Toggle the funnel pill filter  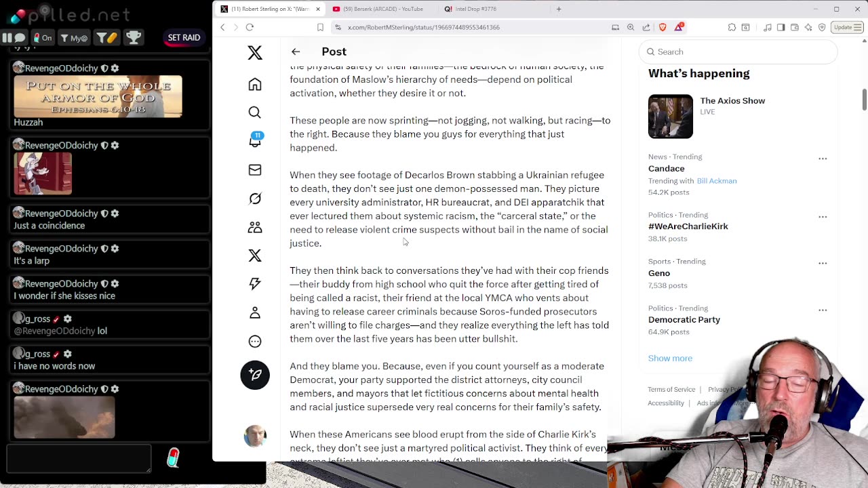(x=106, y=38)
